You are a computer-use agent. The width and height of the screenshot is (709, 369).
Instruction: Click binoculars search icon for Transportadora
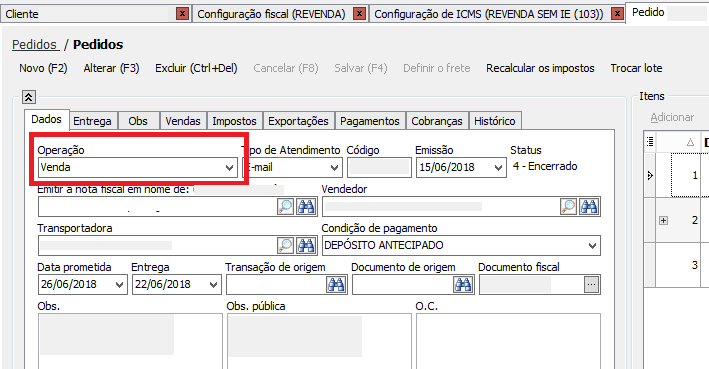(306, 246)
